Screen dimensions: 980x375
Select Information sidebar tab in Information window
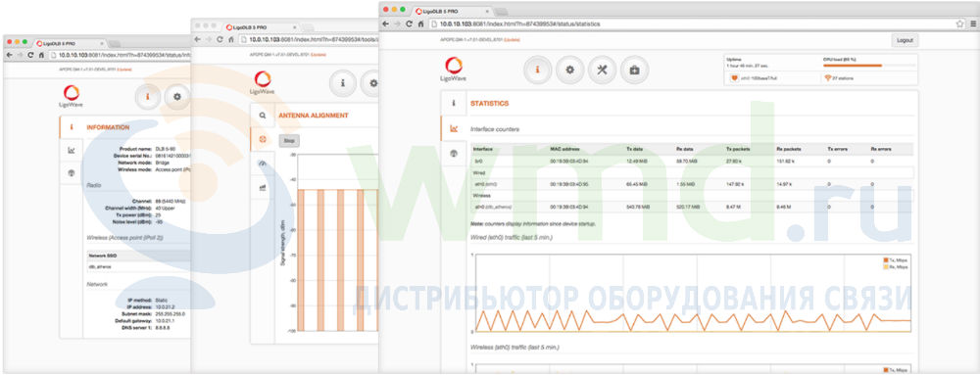point(72,126)
